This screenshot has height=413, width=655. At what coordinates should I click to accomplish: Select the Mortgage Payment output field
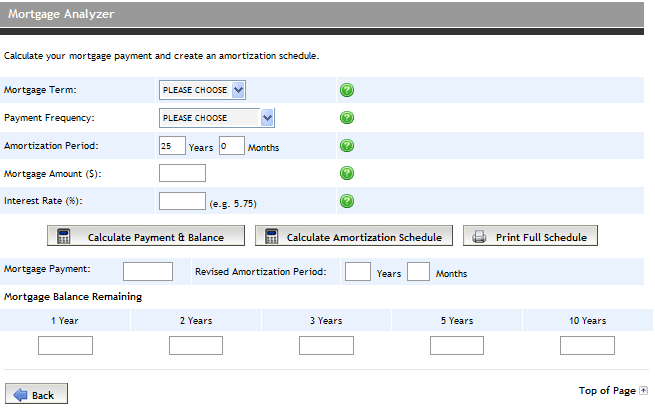pos(148,271)
